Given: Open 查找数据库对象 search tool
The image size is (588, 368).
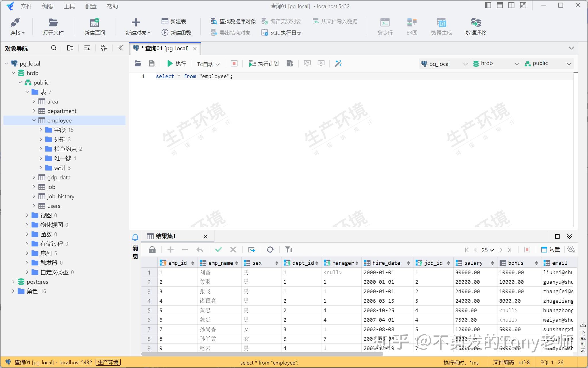Looking at the screenshot, I should pos(233,21).
